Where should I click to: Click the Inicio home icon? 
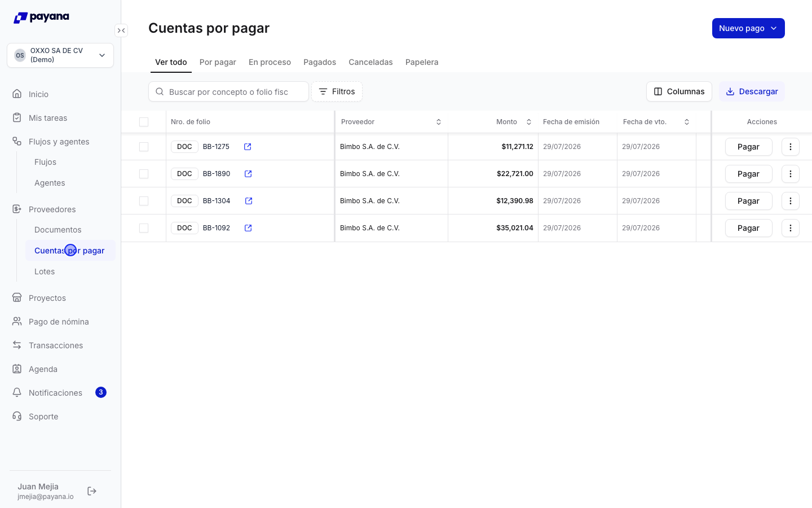pos(17,94)
